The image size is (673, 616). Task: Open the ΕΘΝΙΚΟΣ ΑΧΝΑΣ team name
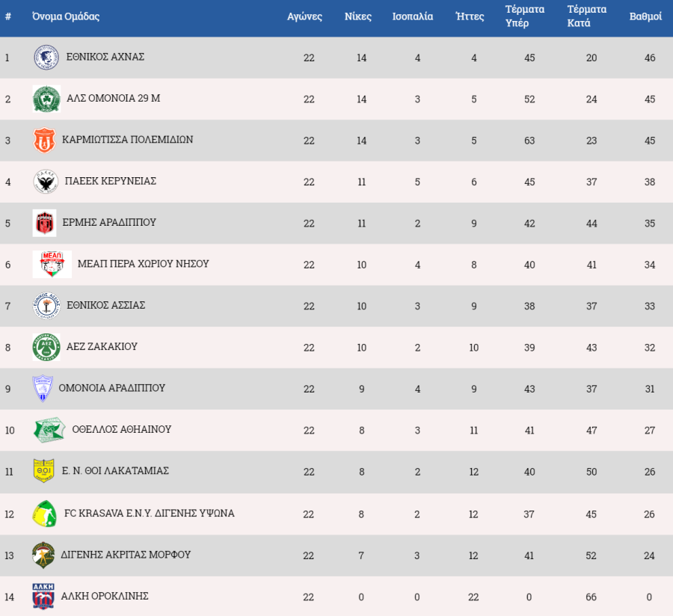tap(105, 57)
